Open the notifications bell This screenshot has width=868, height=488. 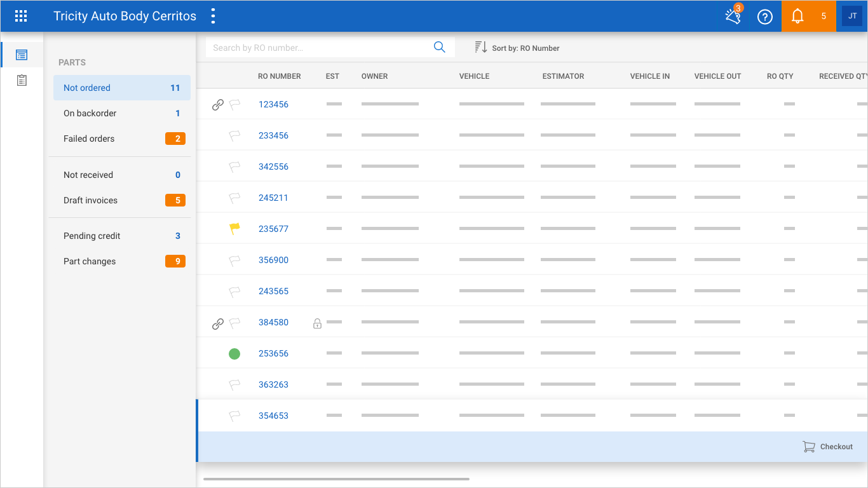797,17
